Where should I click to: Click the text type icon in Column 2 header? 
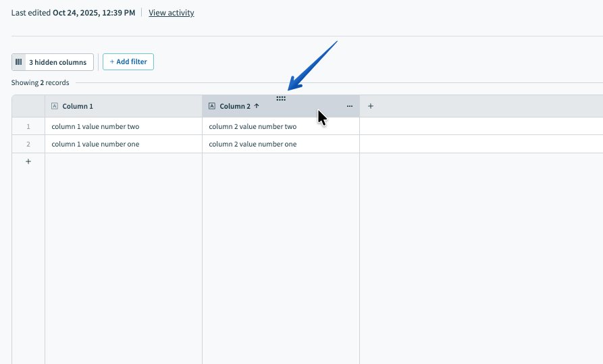pyautogui.click(x=212, y=106)
